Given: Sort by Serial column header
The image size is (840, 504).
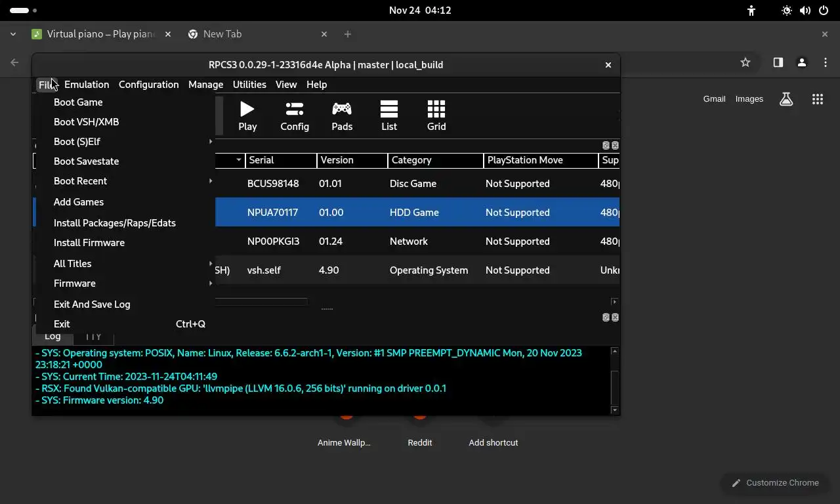Looking at the screenshot, I should (x=281, y=160).
